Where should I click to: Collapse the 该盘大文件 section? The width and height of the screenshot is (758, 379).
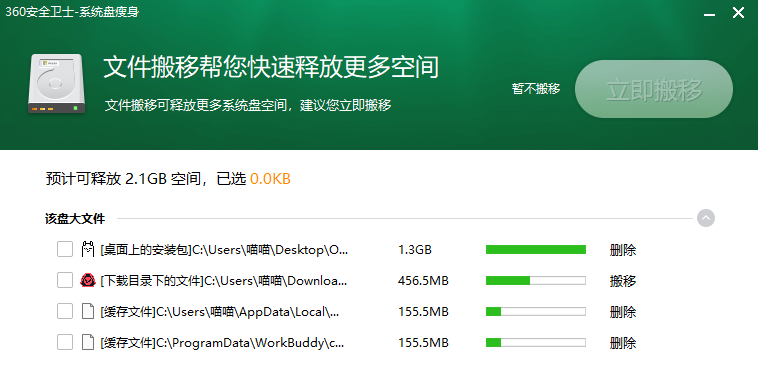[x=706, y=218]
